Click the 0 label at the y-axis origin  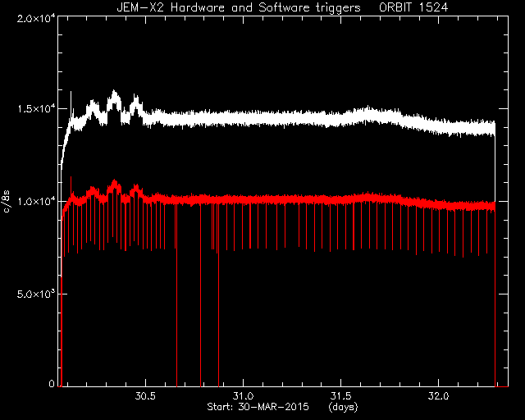click(52, 383)
